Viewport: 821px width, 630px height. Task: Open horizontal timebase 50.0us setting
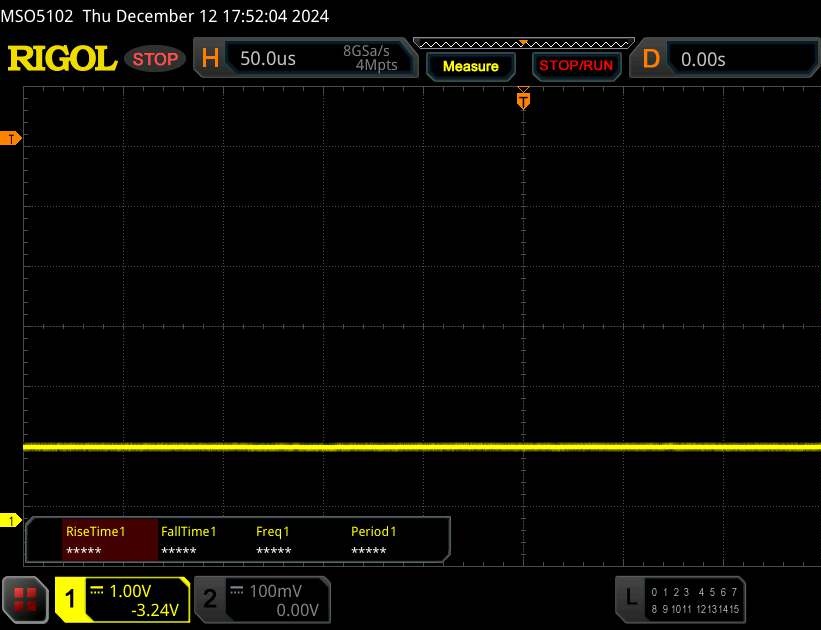pyautogui.click(x=268, y=59)
